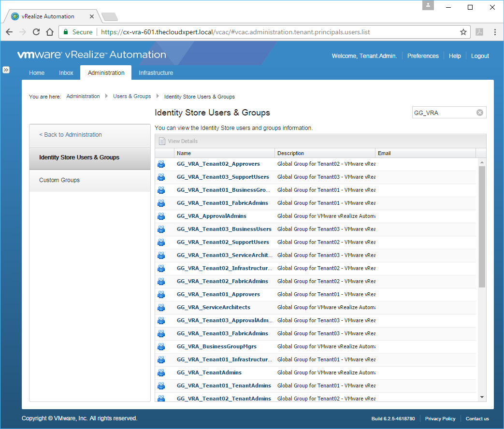This screenshot has width=504, height=429.
Task: Go to the Home tab
Action: click(x=37, y=73)
